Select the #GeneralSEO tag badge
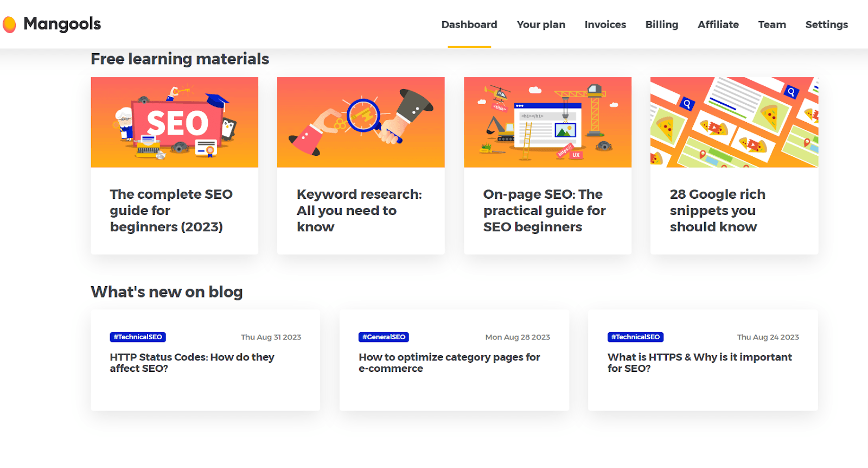868x468 pixels. (384, 337)
